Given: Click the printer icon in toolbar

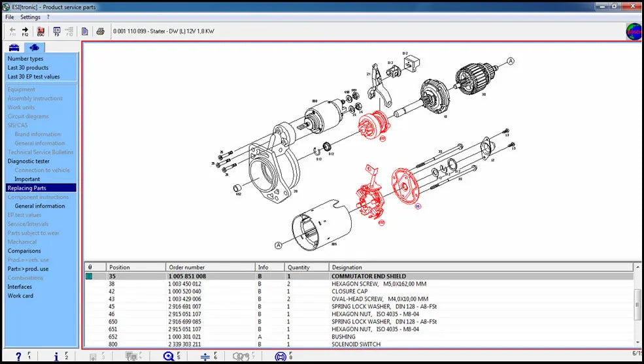Looking at the screenshot, I should coord(100,31).
